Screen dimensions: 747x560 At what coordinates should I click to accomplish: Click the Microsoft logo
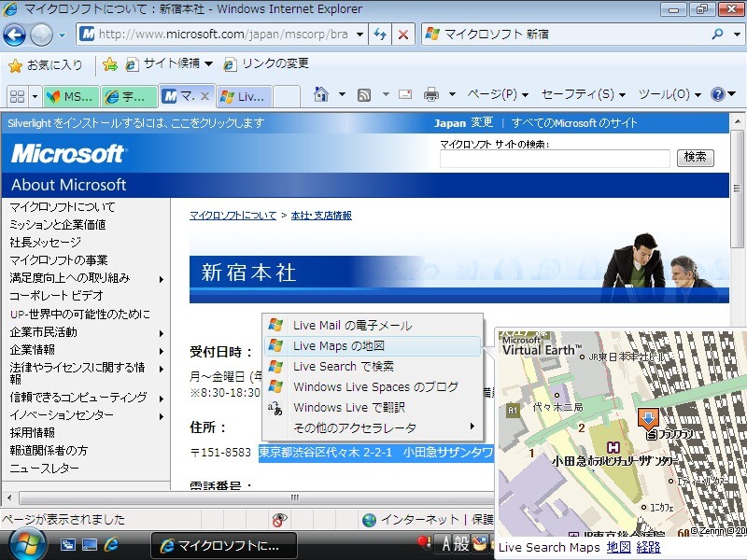tap(67, 154)
